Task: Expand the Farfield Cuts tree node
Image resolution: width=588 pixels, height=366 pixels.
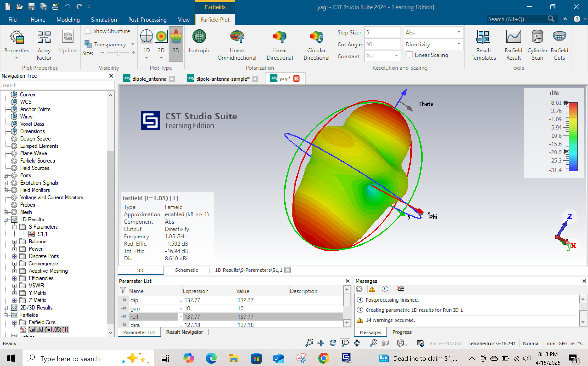Action: (14, 322)
